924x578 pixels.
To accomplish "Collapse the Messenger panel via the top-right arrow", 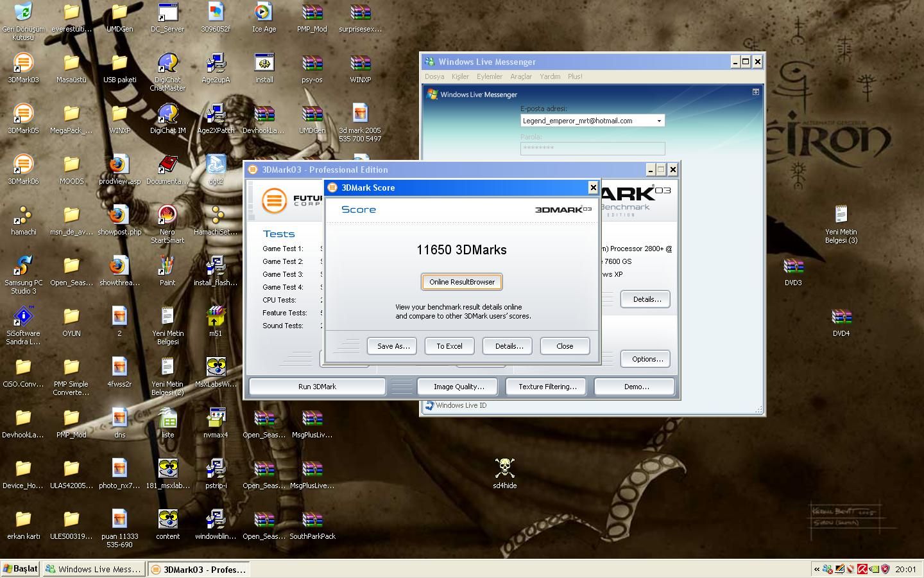I will coord(756,92).
